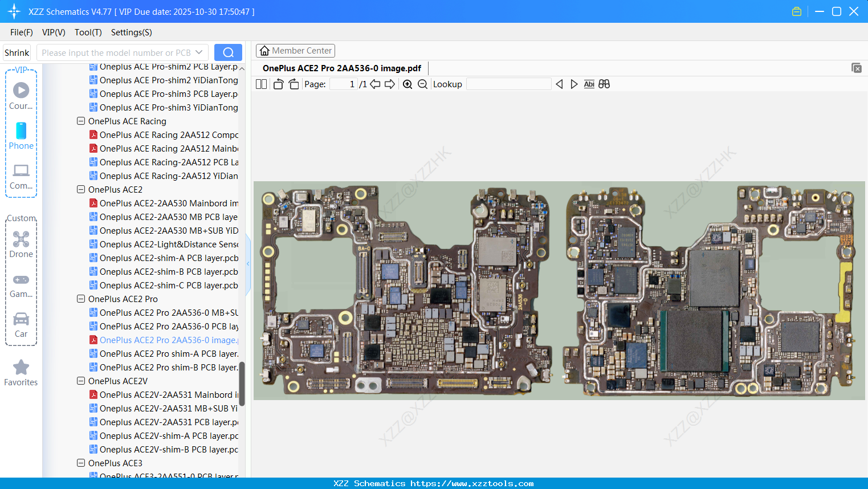Click the Lookup text input field
This screenshot has width=868, height=489.
click(508, 84)
